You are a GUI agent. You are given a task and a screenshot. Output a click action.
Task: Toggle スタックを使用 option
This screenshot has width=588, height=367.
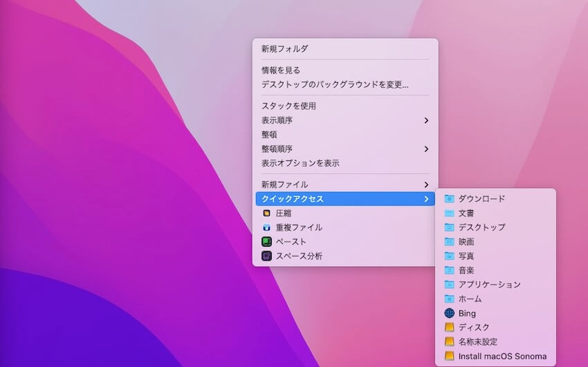[288, 106]
